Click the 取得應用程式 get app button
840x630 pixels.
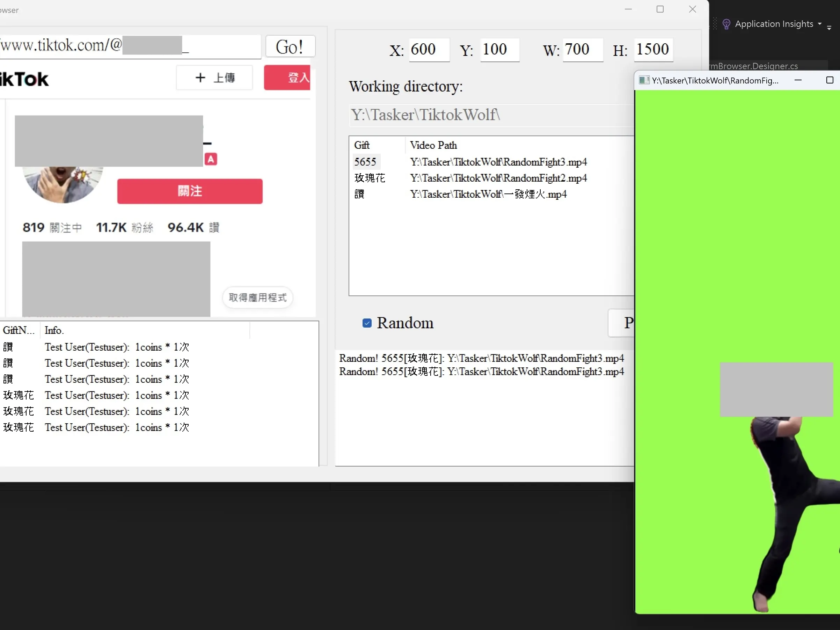[257, 297]
